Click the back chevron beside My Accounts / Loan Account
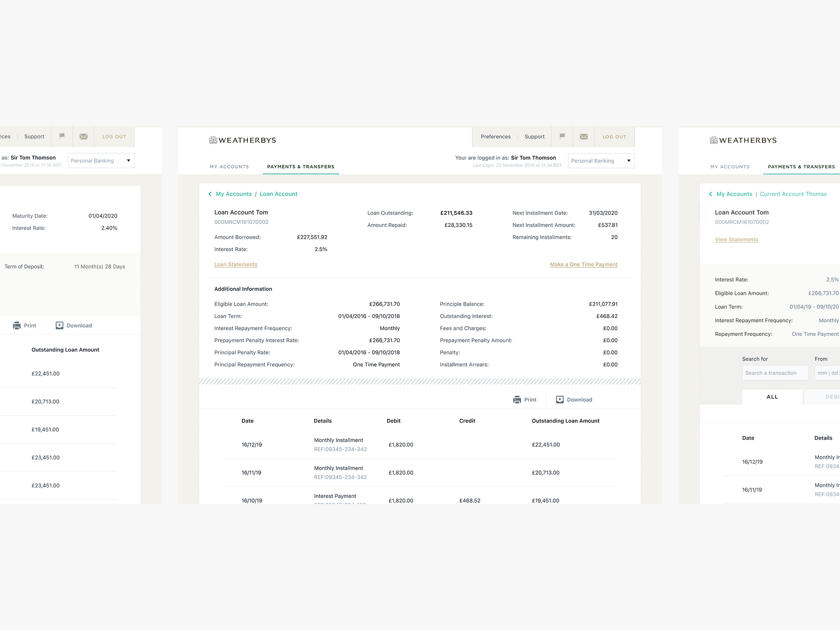The image size is (840, 630). pyautogui.click(x=210, y=194)
